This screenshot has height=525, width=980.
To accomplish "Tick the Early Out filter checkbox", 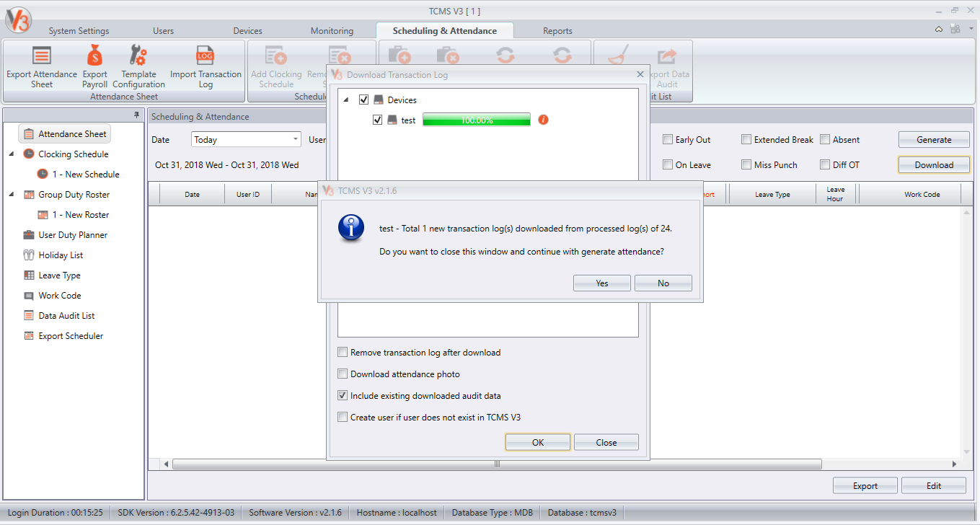I will coord(668,140).
